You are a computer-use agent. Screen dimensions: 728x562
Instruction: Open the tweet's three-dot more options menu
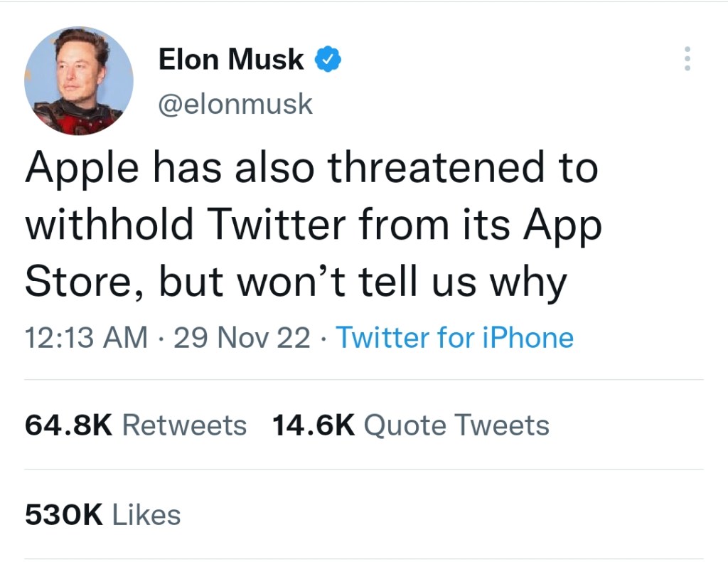(x=687, y=59)
